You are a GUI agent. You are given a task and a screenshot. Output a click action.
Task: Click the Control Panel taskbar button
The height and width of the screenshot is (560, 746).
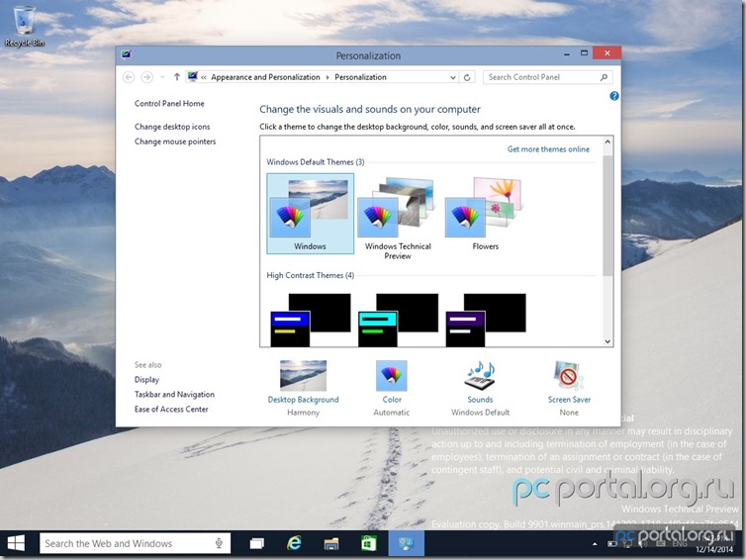407,543
